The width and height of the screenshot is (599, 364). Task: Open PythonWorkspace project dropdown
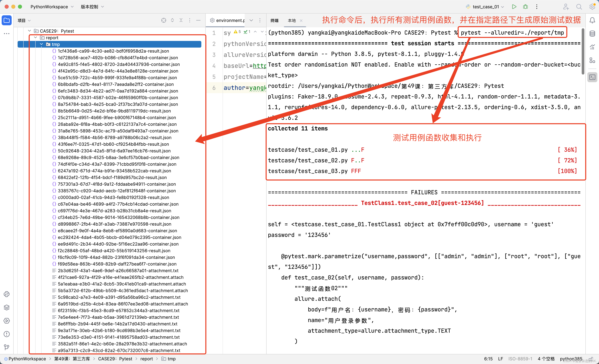pyautogui.click(x=52, y=7)
